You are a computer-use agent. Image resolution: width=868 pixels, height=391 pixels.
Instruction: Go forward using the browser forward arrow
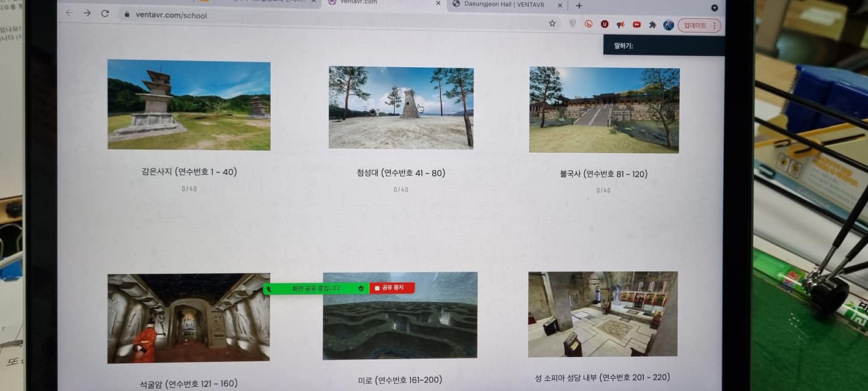point(87,13)
